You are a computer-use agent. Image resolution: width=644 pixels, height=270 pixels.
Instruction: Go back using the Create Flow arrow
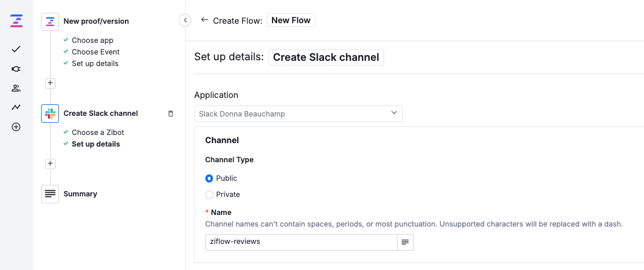204,20
